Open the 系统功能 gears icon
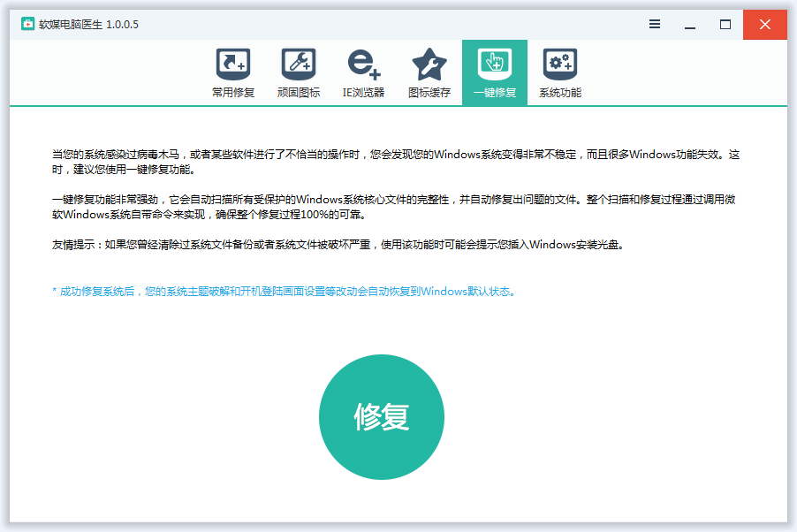The image size is (797, 532). [560, 65]
